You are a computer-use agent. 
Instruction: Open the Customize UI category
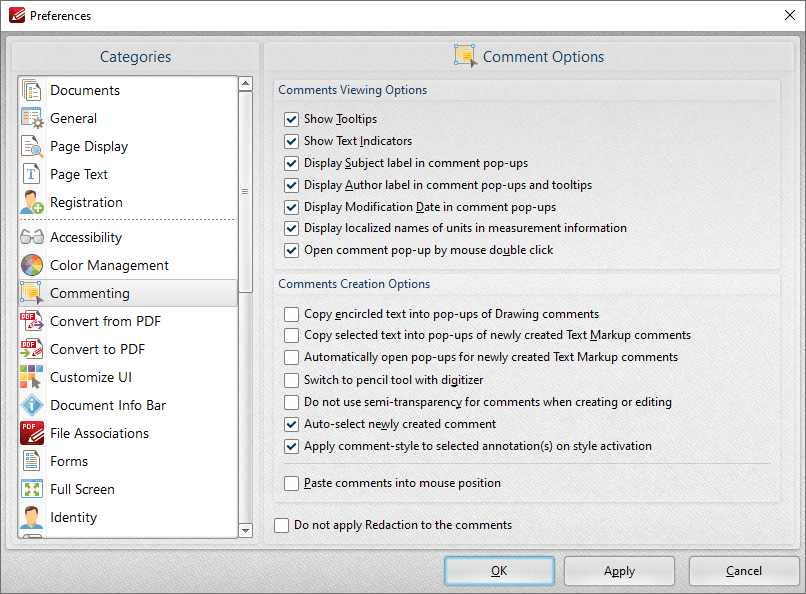click(x=128, y=377)
